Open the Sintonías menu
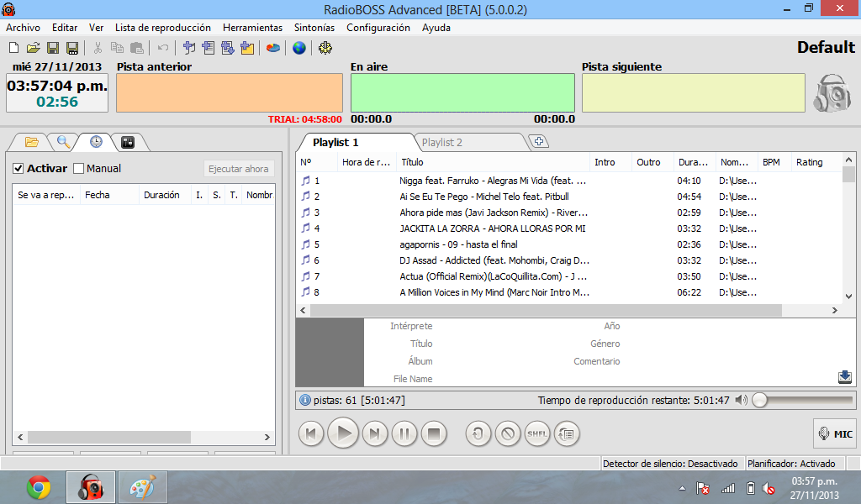This screenshot has width=861, height=504. coord(314,28)
